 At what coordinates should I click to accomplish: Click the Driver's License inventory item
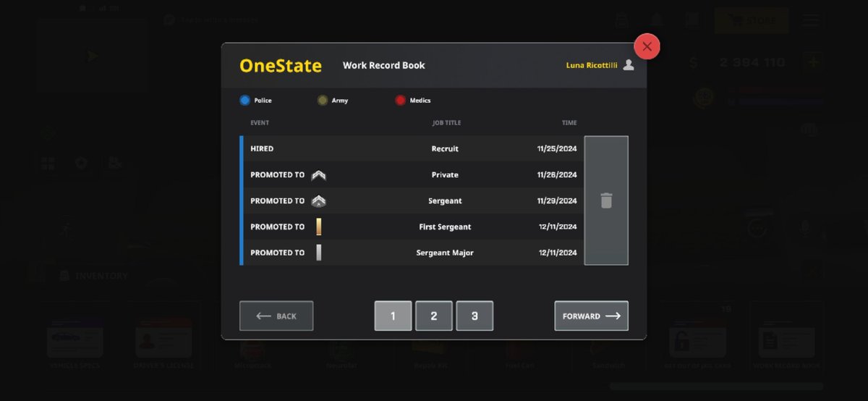point(163,337)
